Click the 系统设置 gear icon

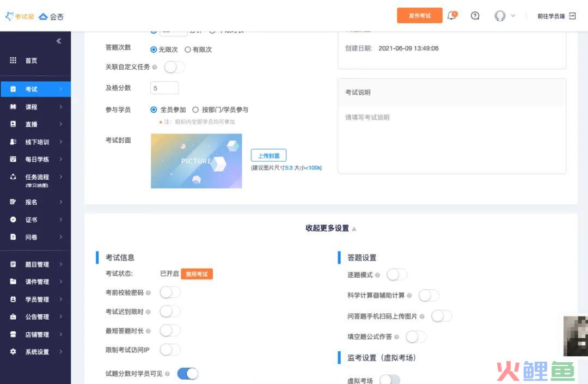(x=13, y=351)
